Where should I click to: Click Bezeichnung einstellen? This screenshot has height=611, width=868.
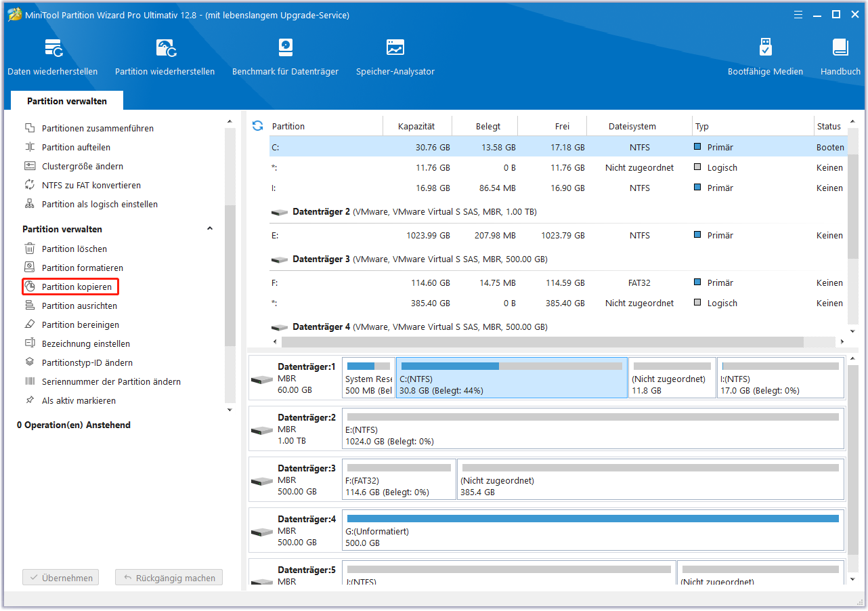pyautogui.click(x=86, y=343)
